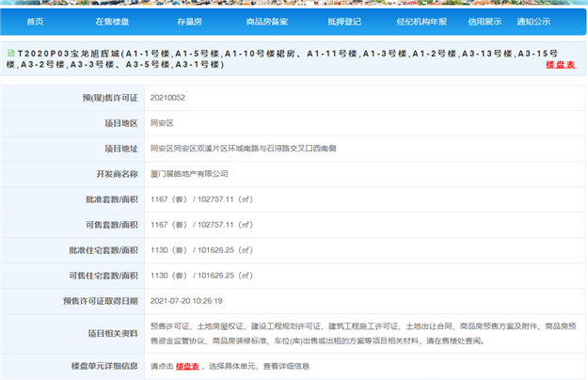Click the 项目相关资料 description paragraph
This screenshot has height=380, width=588.
click(x=363, y=334)
